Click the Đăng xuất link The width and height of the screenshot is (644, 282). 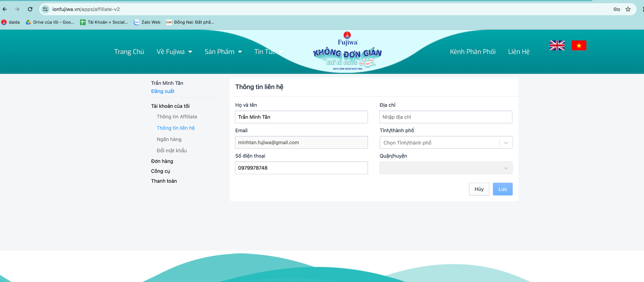pos(163,91)
